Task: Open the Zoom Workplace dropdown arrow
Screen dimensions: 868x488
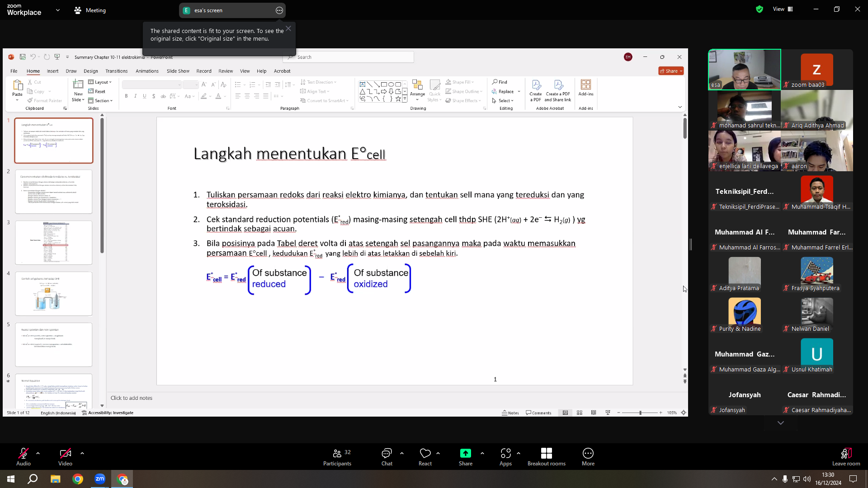Action: click(x=58, y=10)
